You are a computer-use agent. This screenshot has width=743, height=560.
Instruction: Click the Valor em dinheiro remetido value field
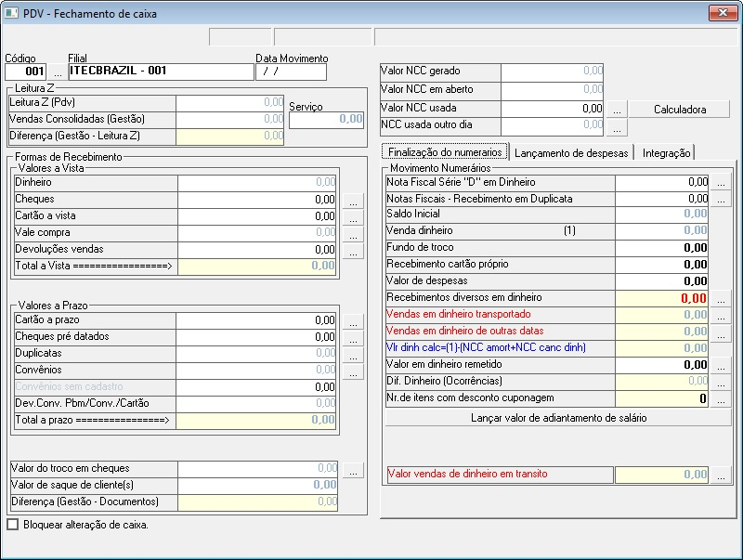click(x=661, y=365)
